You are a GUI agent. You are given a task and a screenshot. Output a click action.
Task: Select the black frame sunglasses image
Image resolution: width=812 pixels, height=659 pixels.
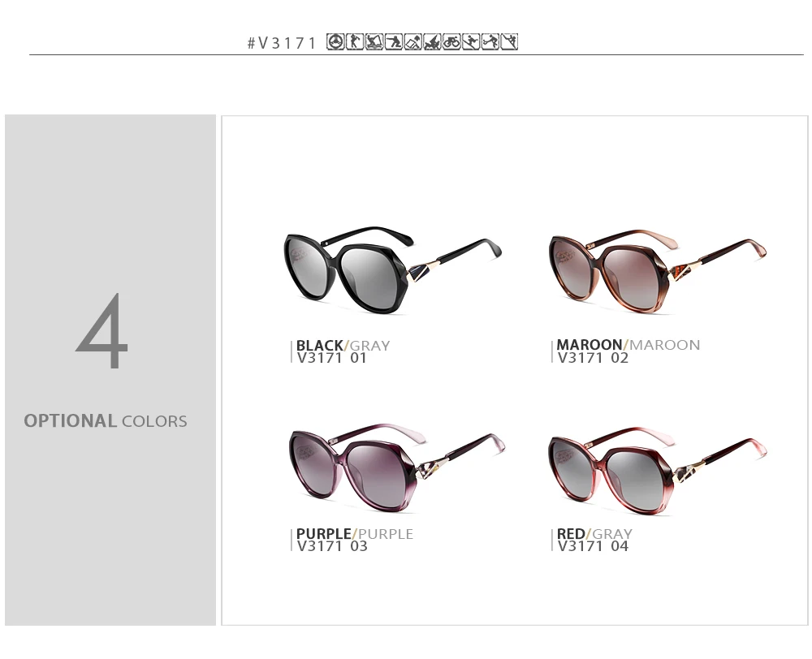pos(392,269)
